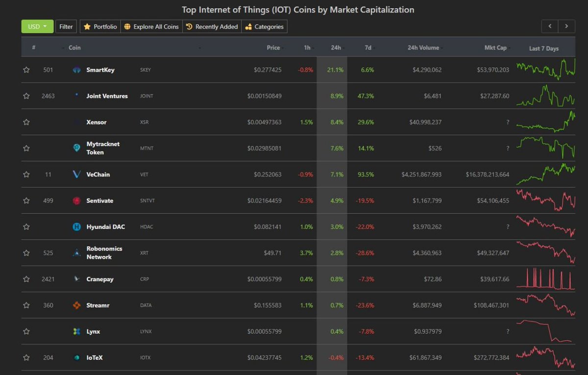Click the Sentivate ticker SNTVT
The height and width of the screenshot is (375, 588).
coord(147,201)
